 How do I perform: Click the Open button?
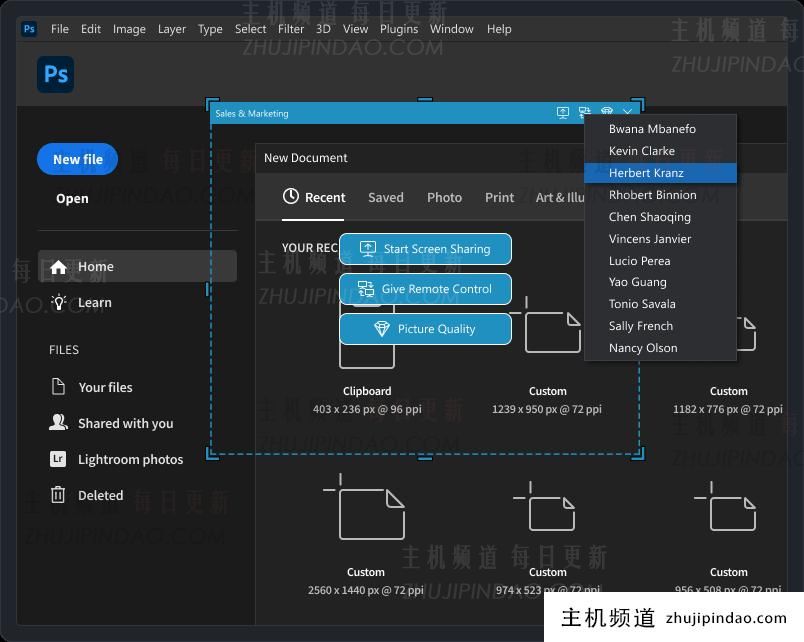click(x=72, y=198)
